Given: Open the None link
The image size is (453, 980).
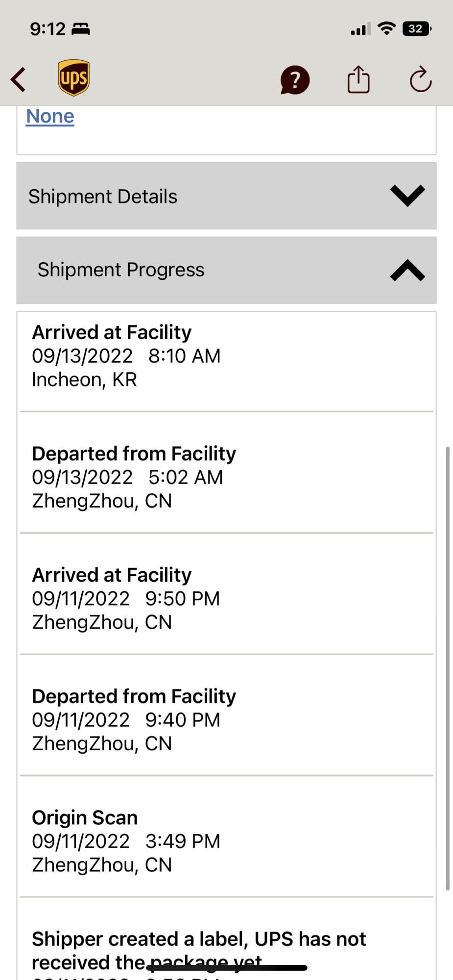Looking at the screenshot, I should pos(50,116).
